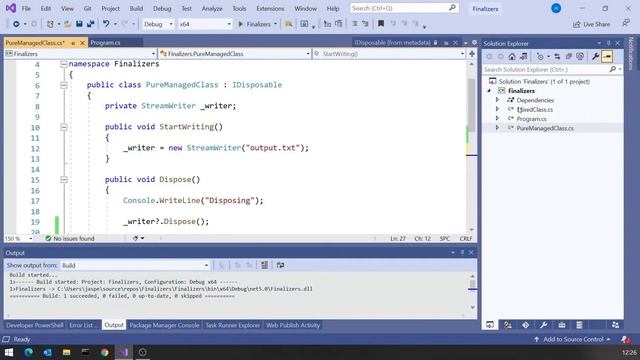Click Pending Changes Filter clock icon
Image resolution: width=640 pixels, height=360 pixels.
tap(540, 57)
